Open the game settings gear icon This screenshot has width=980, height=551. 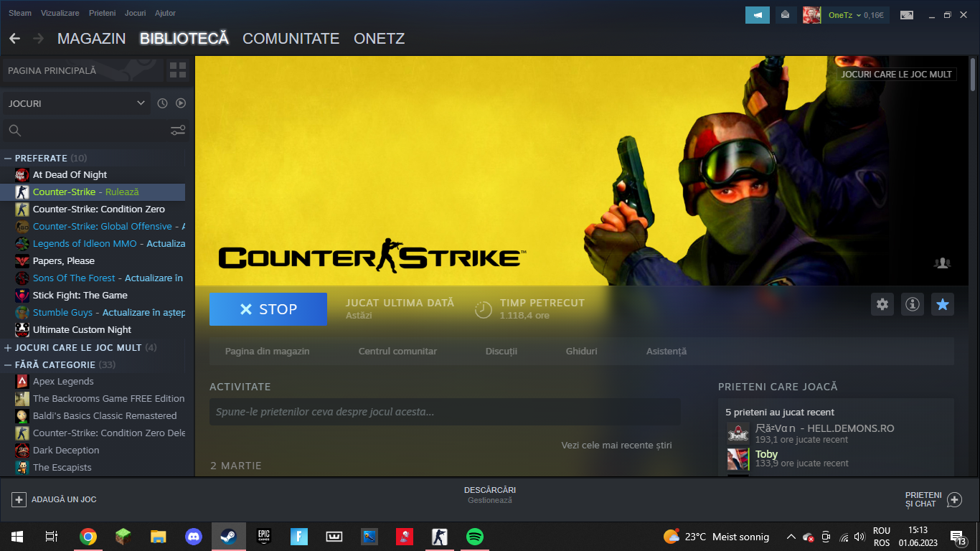point(882,304)
